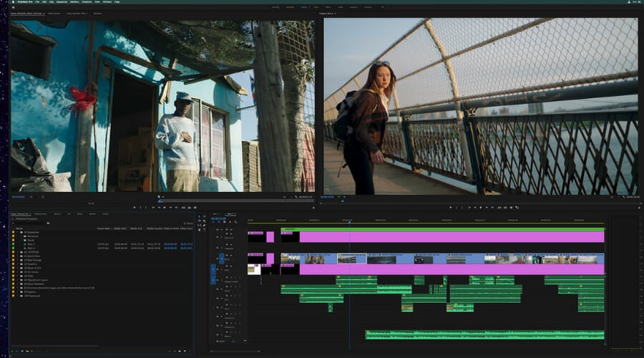The height and width of the screenshot is (358, 644).
Task: Expand the 01 Sequences bin arrow
Action: (18, 232)
